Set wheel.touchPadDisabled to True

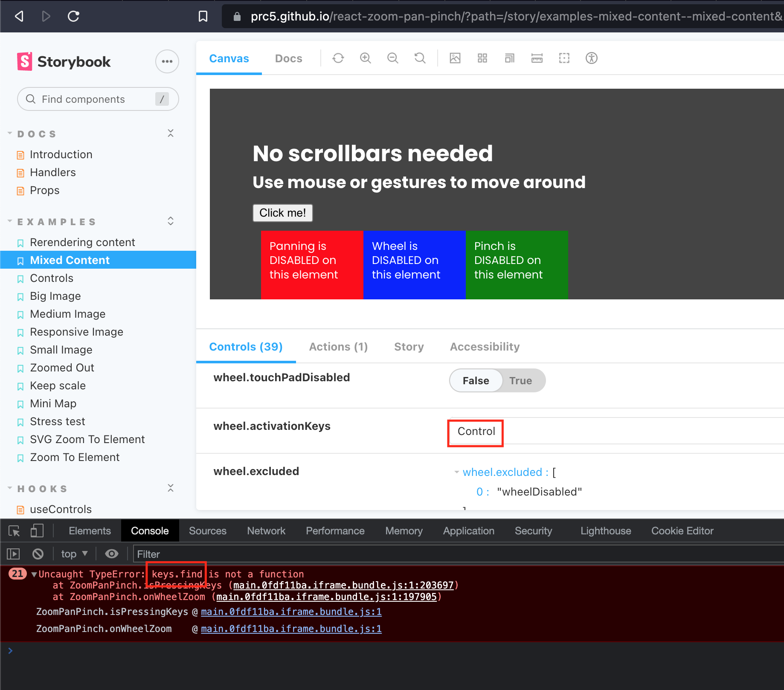coord(521,380)
